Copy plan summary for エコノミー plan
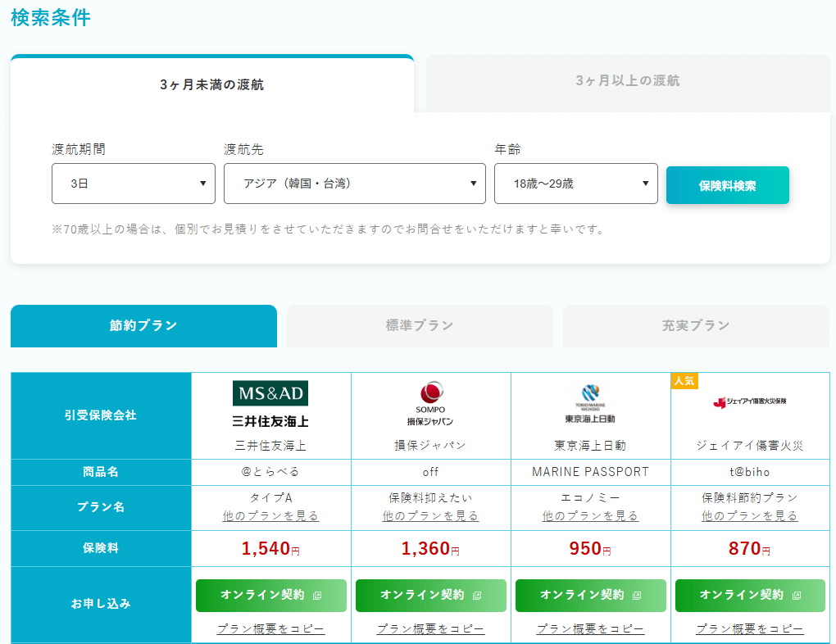The width and height of the screenshot is (836, 644). 590,629
